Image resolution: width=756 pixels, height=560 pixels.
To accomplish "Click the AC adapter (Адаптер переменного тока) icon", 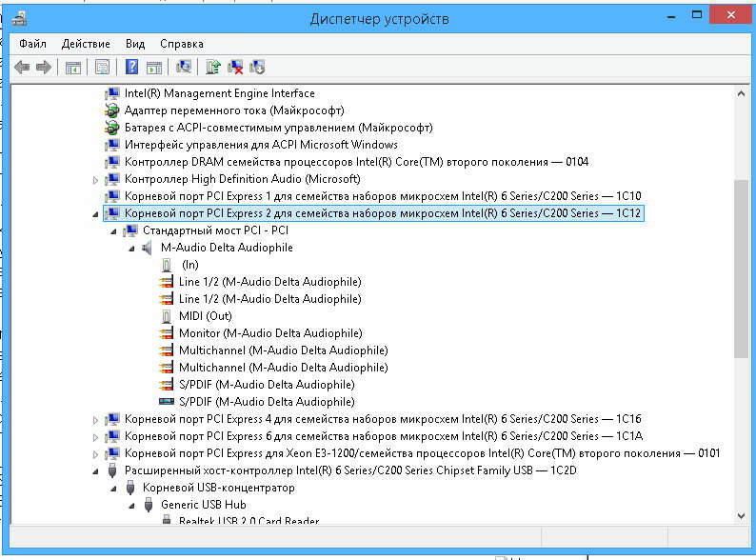I will [112, 110].
